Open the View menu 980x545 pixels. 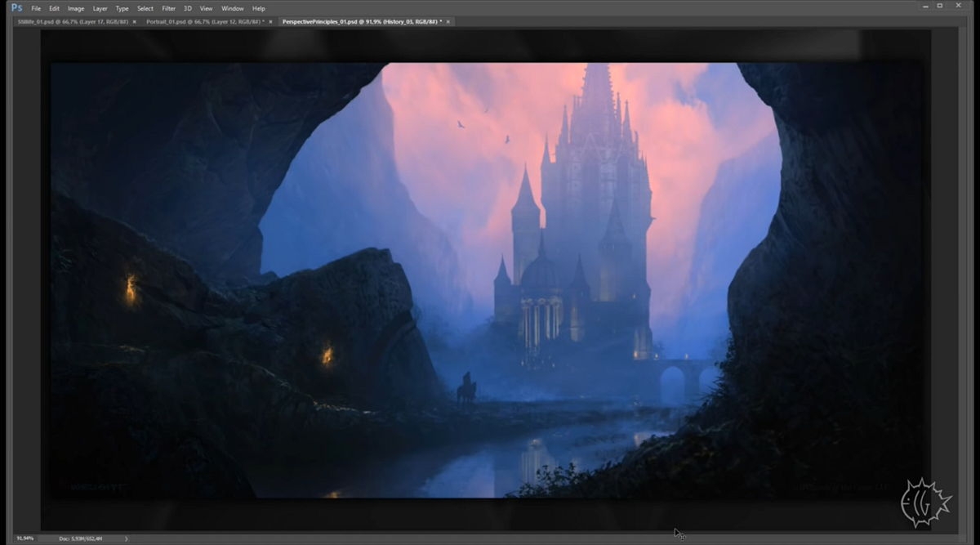(x=207, y=8)
